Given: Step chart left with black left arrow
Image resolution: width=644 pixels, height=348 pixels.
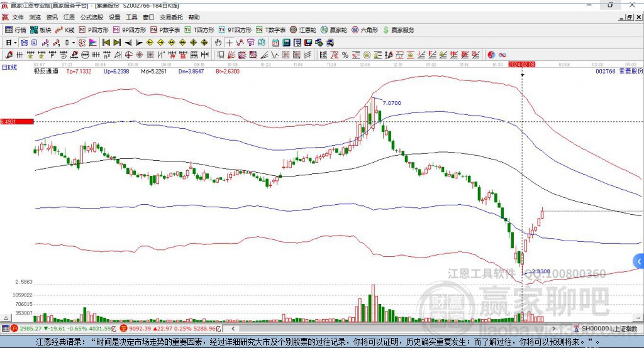Looking at the screenshot, I should pos(128,43).
